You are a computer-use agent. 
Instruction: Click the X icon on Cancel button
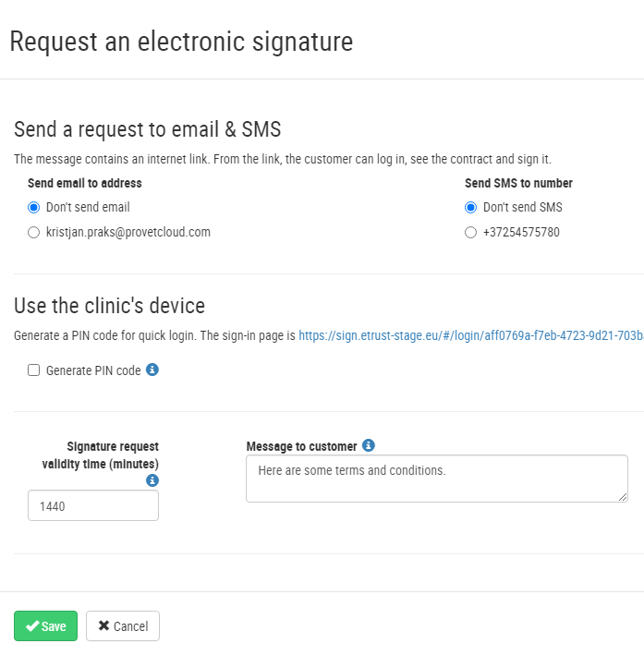coord(103,626)
